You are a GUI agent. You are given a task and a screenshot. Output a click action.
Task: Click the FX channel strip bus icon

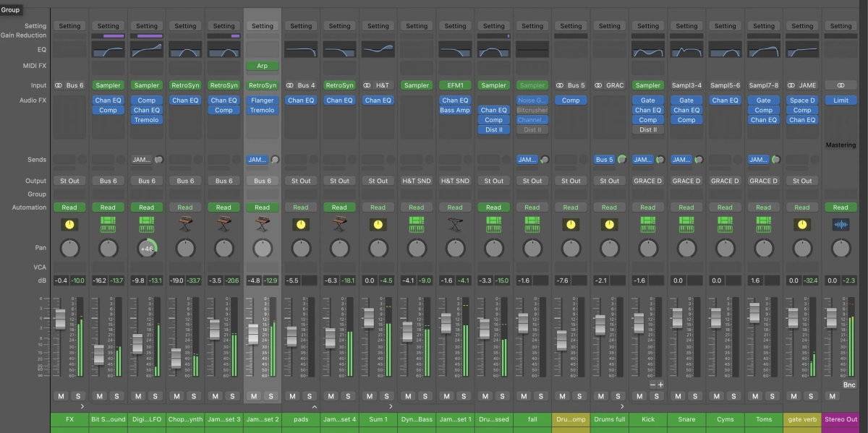coord(69,226)
